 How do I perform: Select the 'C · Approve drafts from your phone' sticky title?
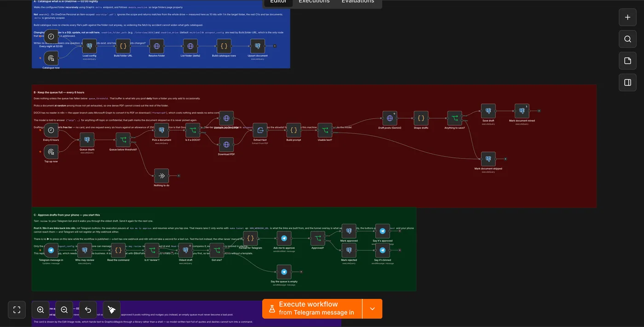pos(67,215)
